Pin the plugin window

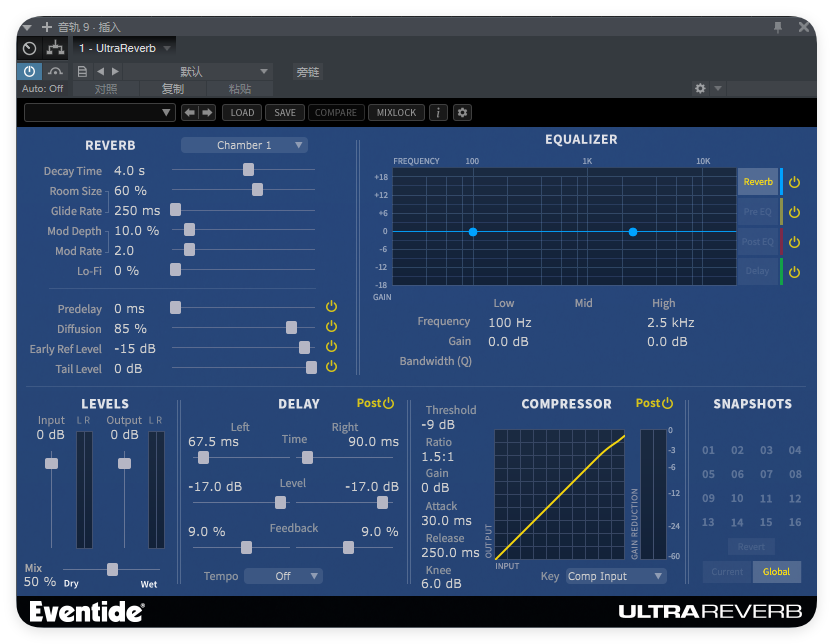click(778, 27)
